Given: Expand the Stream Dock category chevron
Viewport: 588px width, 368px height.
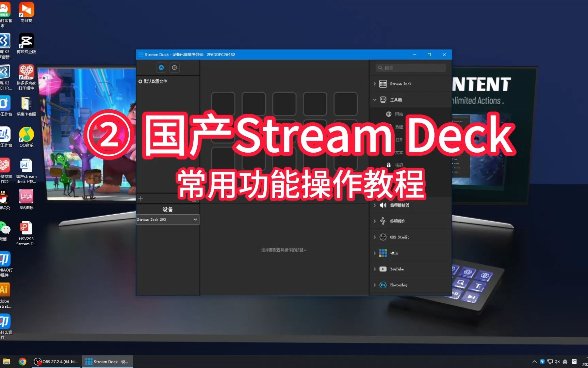Looking at the screenshot, I should tap(375, 84).
